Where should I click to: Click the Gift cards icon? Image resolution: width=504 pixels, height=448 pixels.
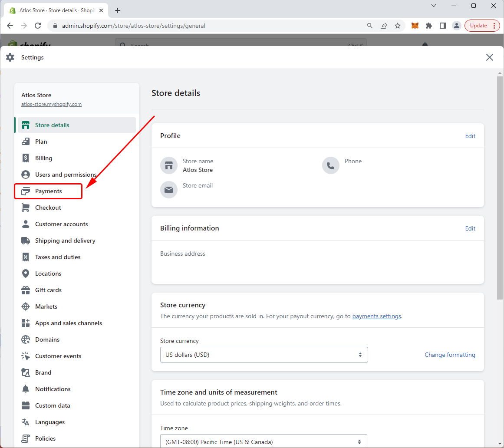pos(26,290)
